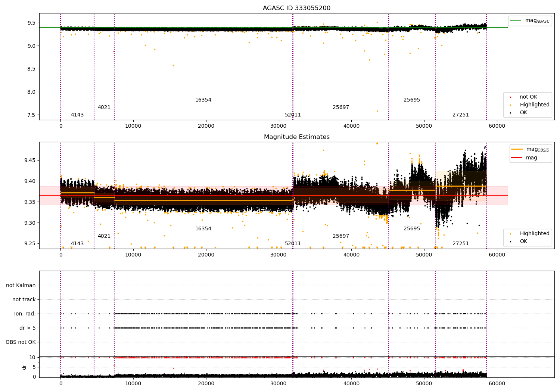Viewport: 560px width, 392px height.
Task: Click dr axis tick 10 in bottom plot
Action: pos(32,357)
